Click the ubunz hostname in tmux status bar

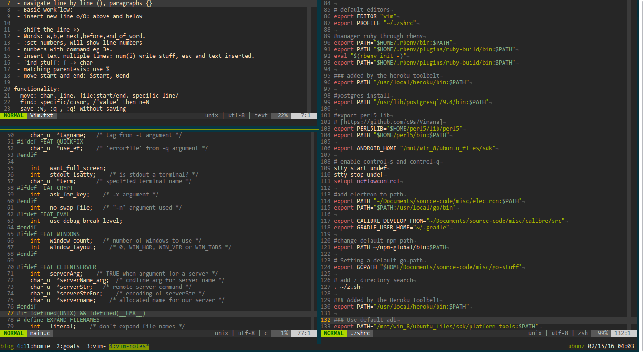(576, 346)
